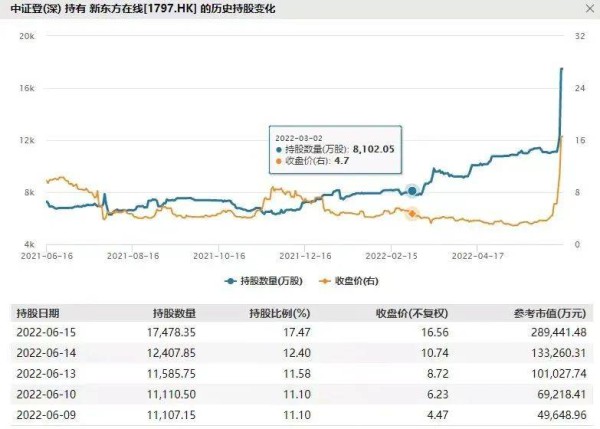Click the closing price 16.56
Screen dimensions: 600x429
point(435,332)
